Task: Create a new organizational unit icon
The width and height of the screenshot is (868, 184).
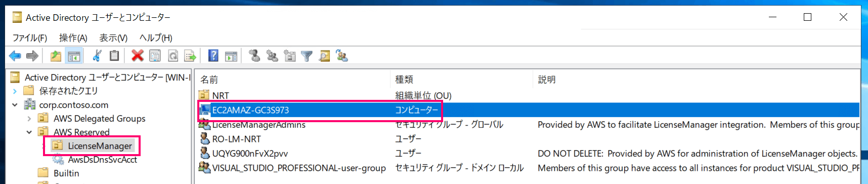Action: (290, 56)
